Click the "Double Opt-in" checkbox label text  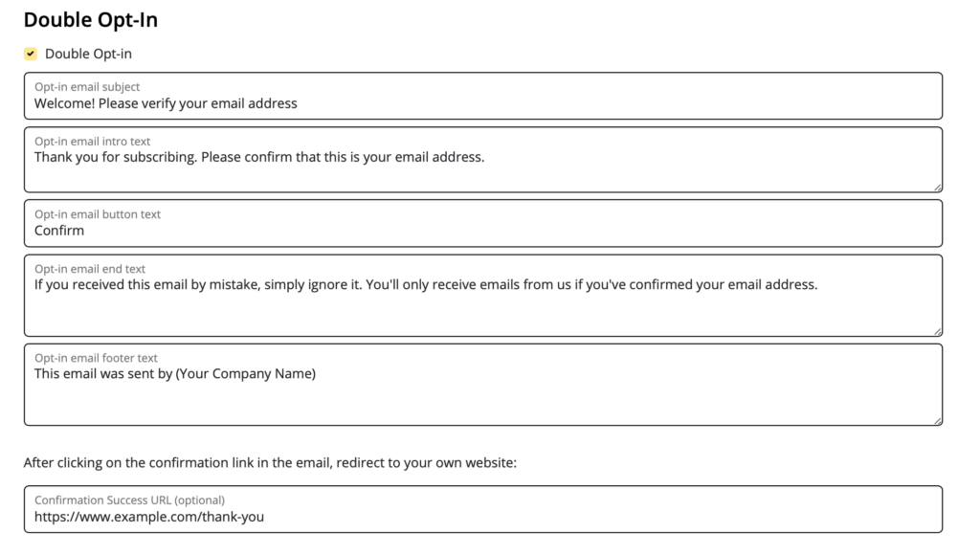pos(88,54)
